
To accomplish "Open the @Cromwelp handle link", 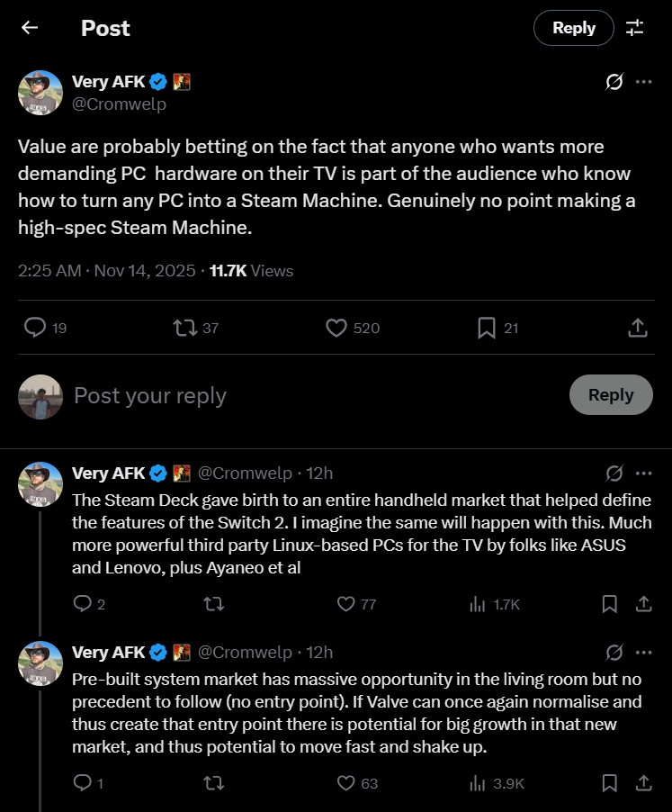I will [124, 104].
